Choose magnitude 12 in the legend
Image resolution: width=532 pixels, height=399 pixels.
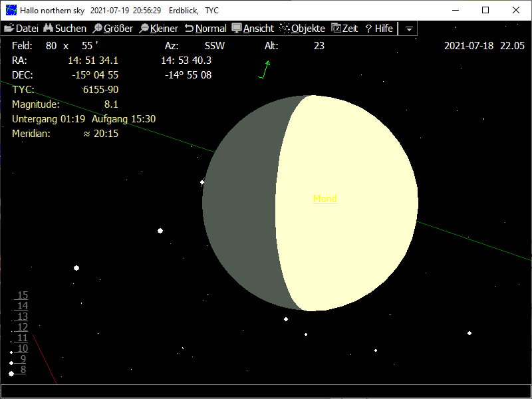pos(23,327)
